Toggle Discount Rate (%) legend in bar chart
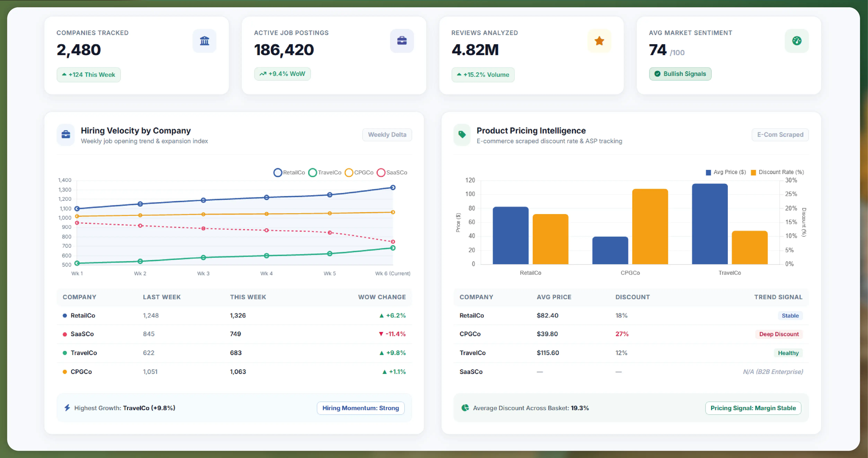The height and width of the screenshot is (458, 868). (777, 172)
